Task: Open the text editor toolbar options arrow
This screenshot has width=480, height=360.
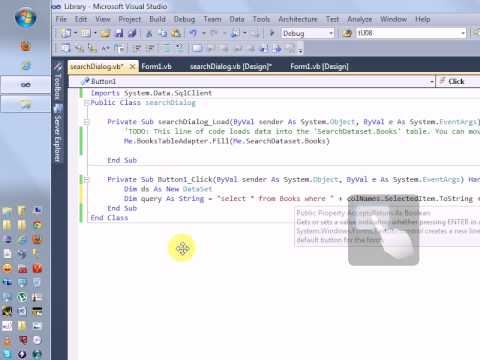Action: click(x=300, y=50)
